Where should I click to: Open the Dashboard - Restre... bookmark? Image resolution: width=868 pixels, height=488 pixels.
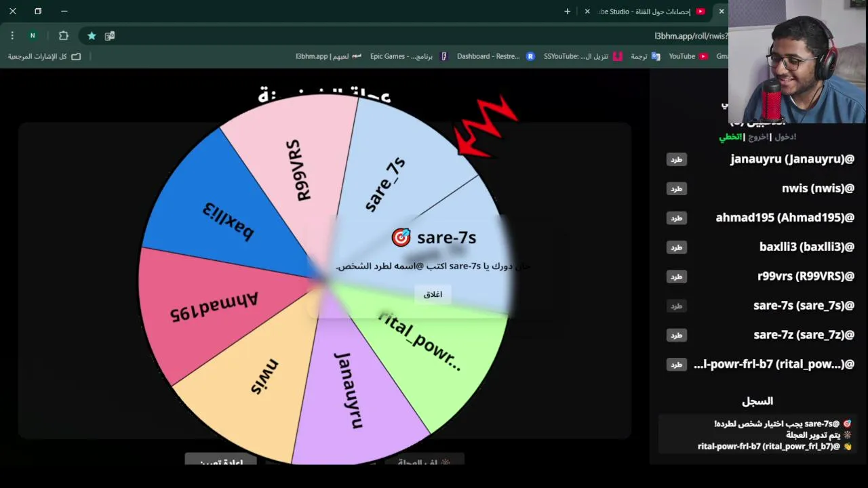tap(496, 56)
